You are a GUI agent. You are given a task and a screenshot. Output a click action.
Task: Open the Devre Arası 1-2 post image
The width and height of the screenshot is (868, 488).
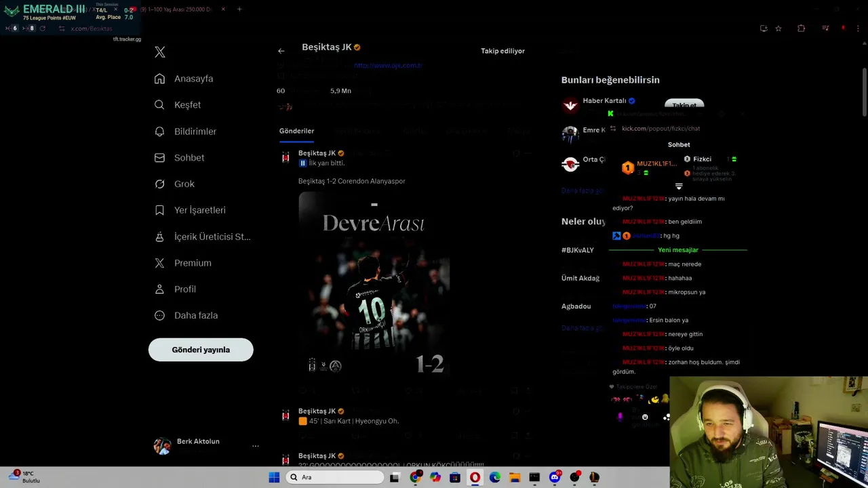click(x=374, y=283)
